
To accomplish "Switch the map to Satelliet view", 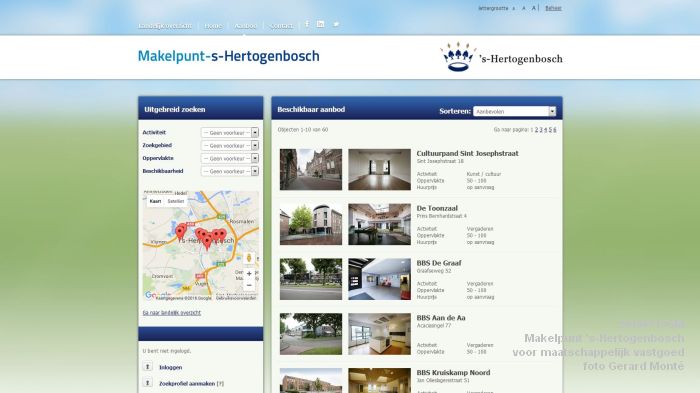I will pyautogui.click(x=175, y=201).
